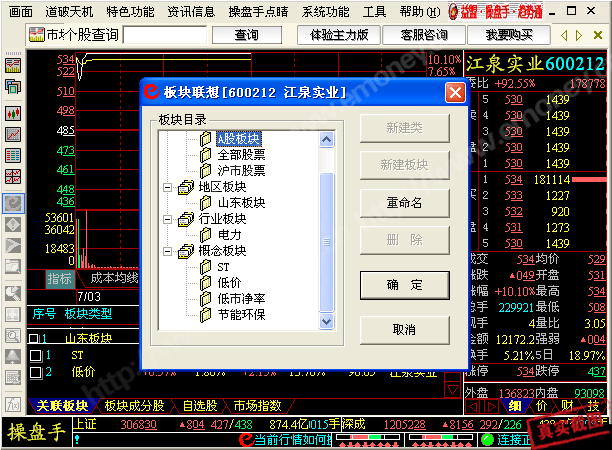Click the candlestick chart icon in left toolbar
This screenshot has height=450, width=612.
[14, 112]
